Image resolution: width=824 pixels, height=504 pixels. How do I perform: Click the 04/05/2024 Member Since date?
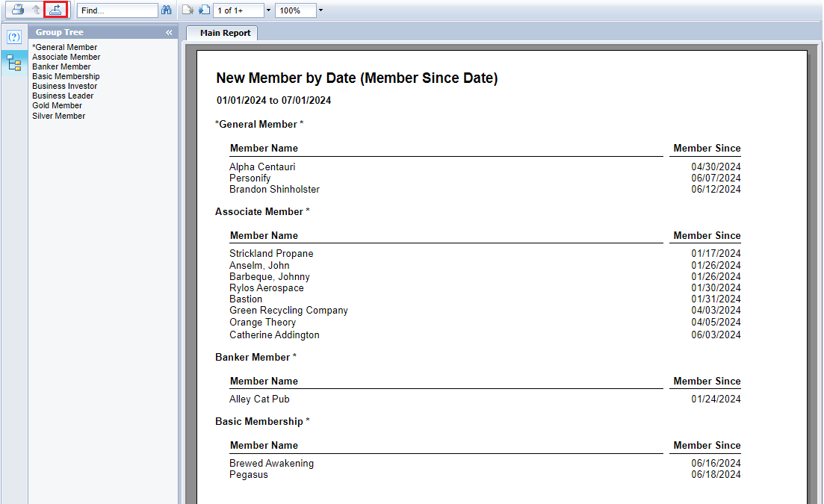[716, 323]
